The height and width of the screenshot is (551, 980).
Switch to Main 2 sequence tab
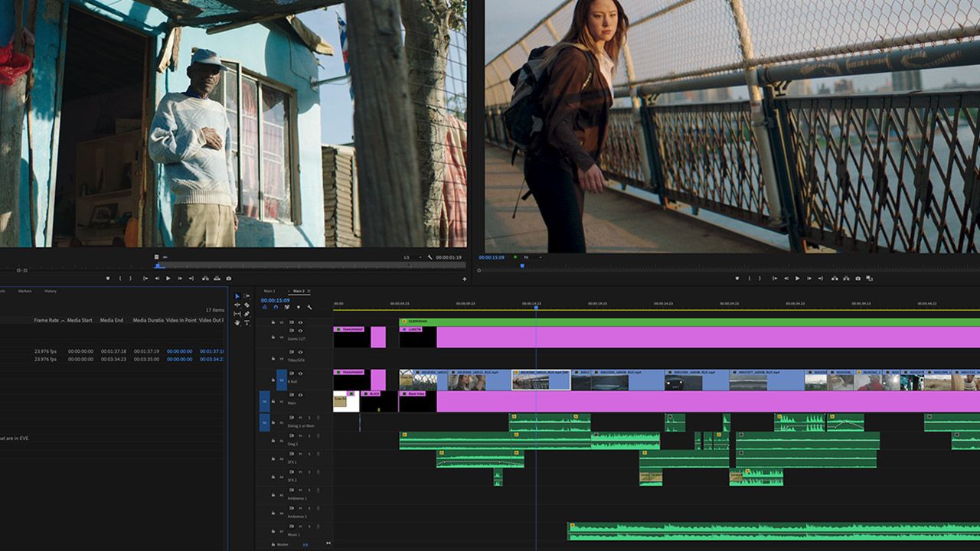298,291
